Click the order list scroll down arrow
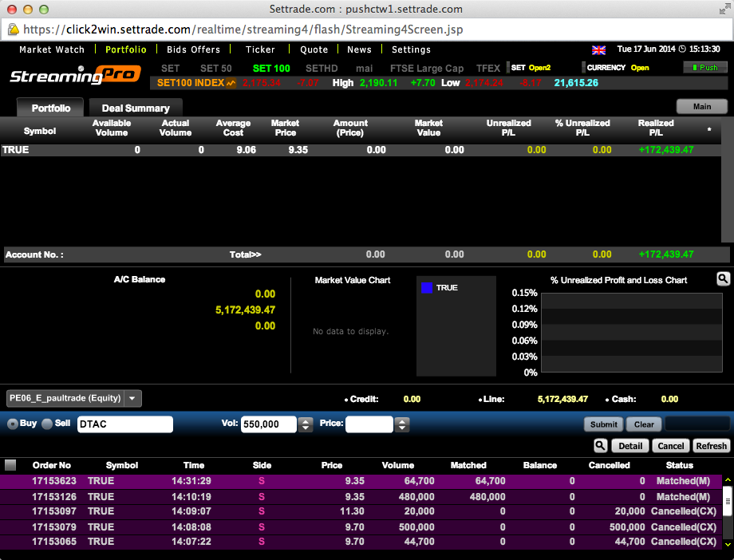Viewport: 734px width, 560px height. coord(728,545)
